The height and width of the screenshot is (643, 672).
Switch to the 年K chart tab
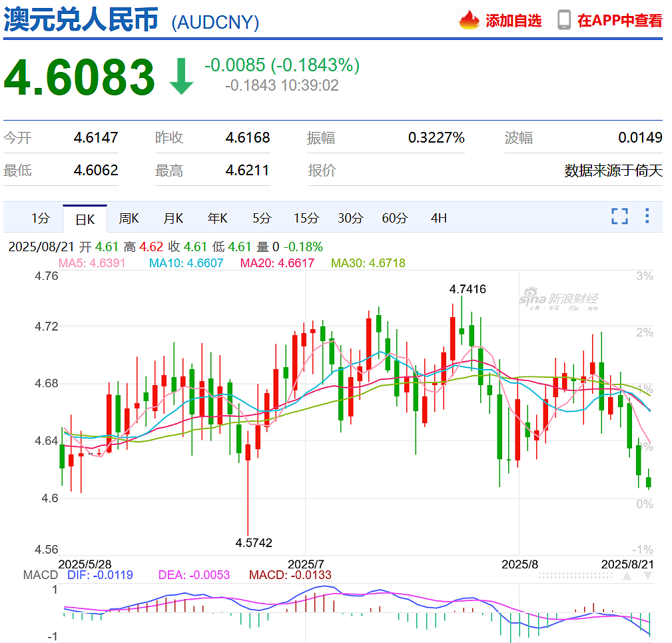pyautogui.click(x=218, y=218)
